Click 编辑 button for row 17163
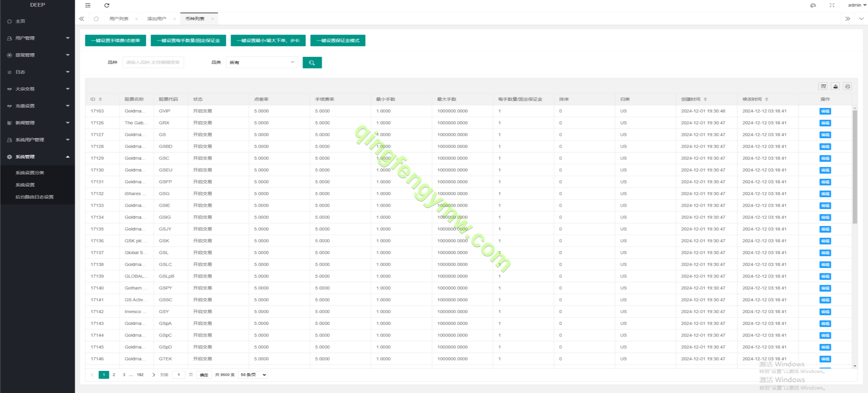Viewport: 868px width, 393px height. 825,111
